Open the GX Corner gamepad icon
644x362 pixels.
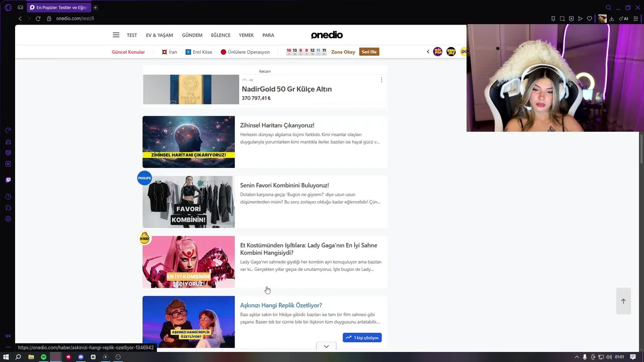pos(20,8)
